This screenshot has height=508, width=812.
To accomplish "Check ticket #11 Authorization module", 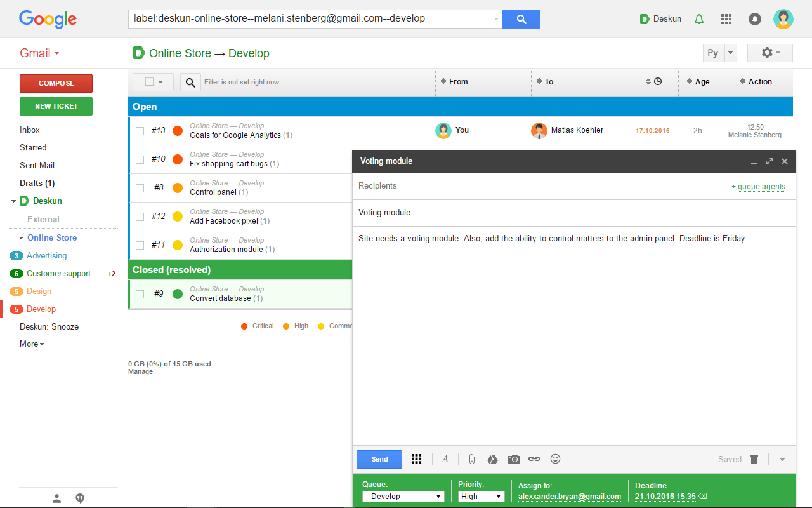I will [140, 245].
